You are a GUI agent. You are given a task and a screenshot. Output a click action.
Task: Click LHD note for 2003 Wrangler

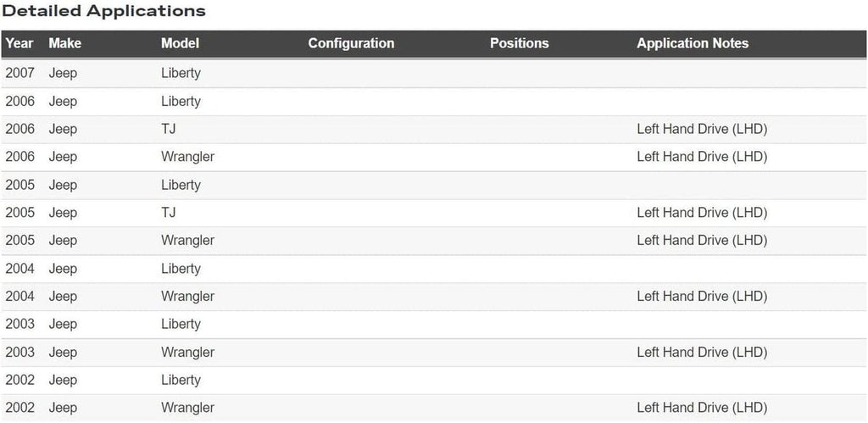click(702, 352)
